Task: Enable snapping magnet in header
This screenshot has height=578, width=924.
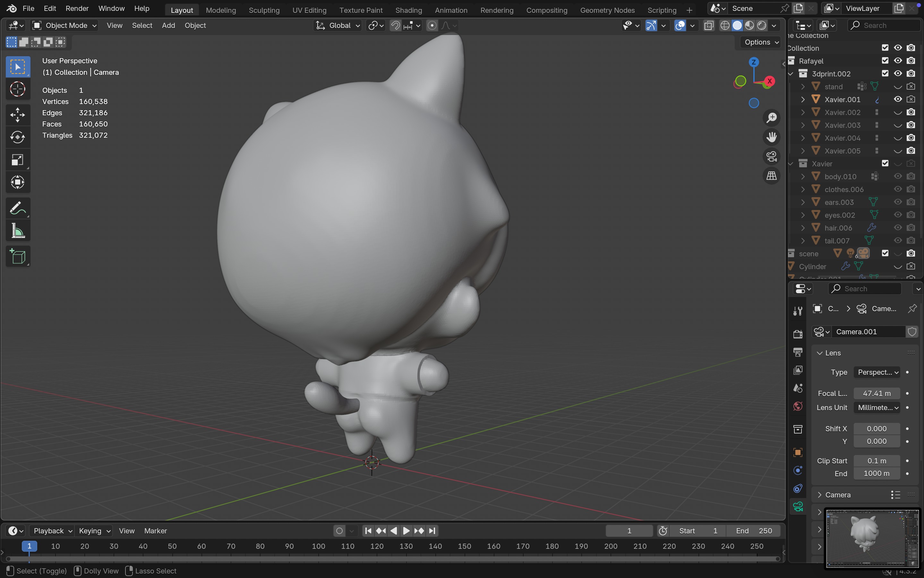Action: (396, 26)
